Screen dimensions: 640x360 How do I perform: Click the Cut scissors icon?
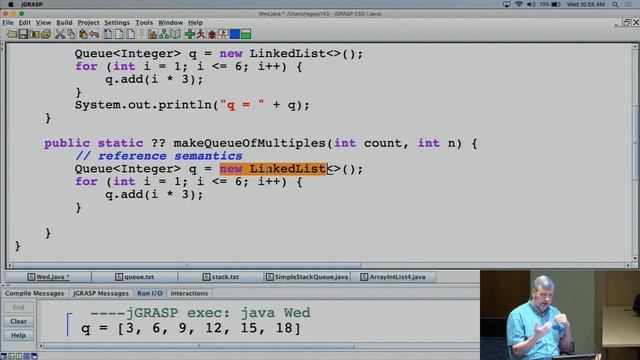(60, 34)
